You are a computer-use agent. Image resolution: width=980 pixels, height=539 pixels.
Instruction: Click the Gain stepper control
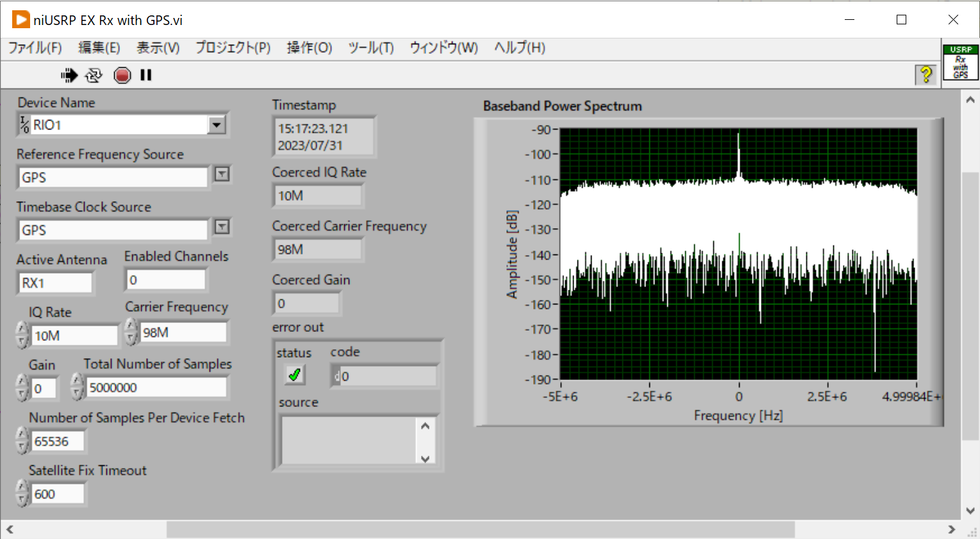22,388
